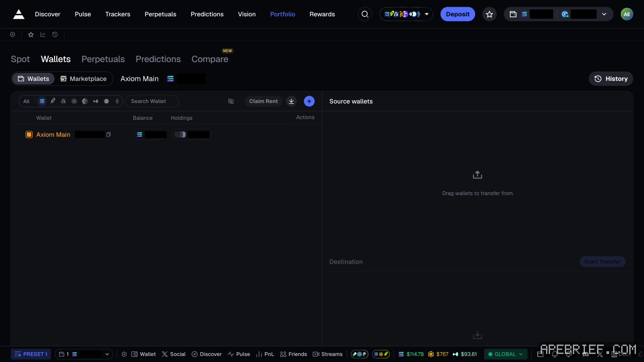The width and height of the screenshot is (644, 362).
Task: Switch to the Wallets view toggle
Action: pyautogui.click(x=34, y=79)
